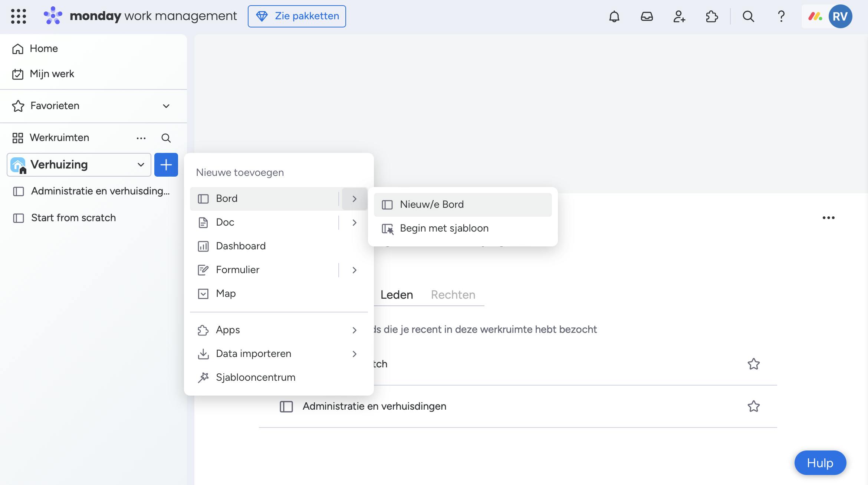
Task: Open the help question mark icon
Action: 781,16
